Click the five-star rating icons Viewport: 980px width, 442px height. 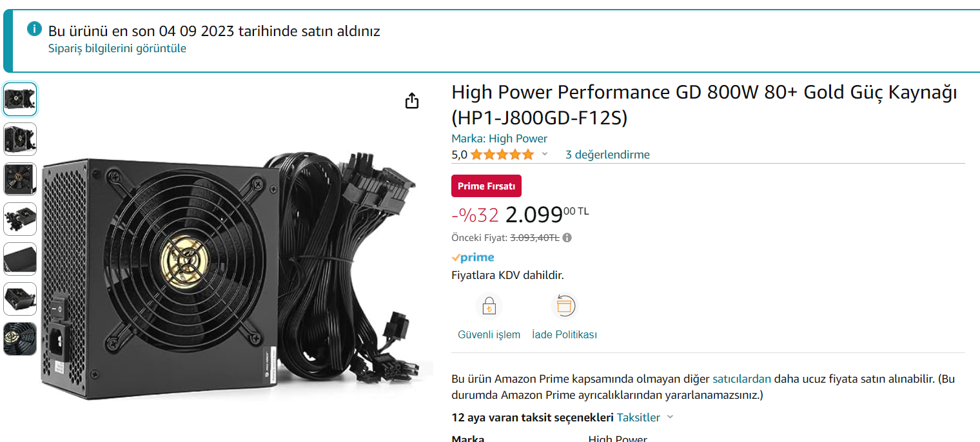click(502, 155)
